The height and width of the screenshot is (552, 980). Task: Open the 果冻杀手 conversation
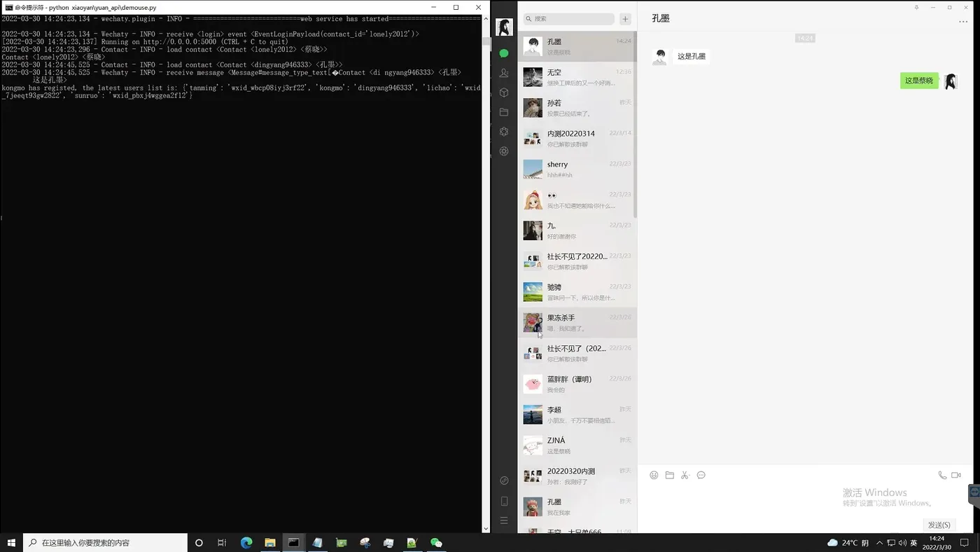[x=577, y=323]
